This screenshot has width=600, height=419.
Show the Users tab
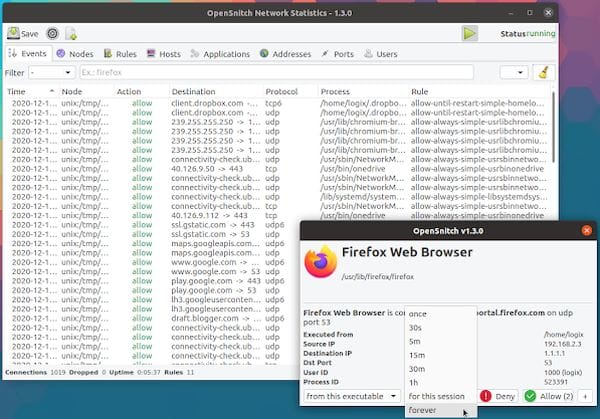click(x=380, y=54)
